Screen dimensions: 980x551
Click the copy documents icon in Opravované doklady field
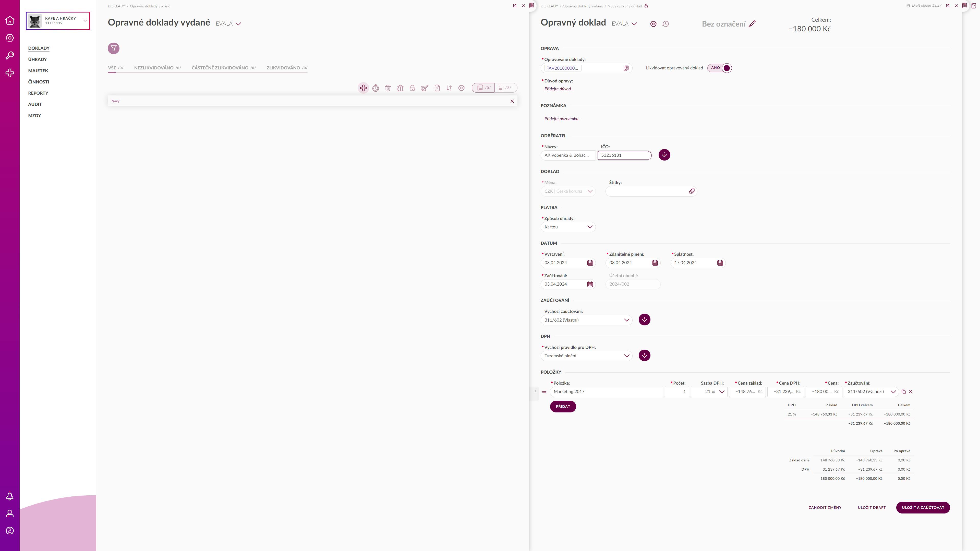point(626,68)
